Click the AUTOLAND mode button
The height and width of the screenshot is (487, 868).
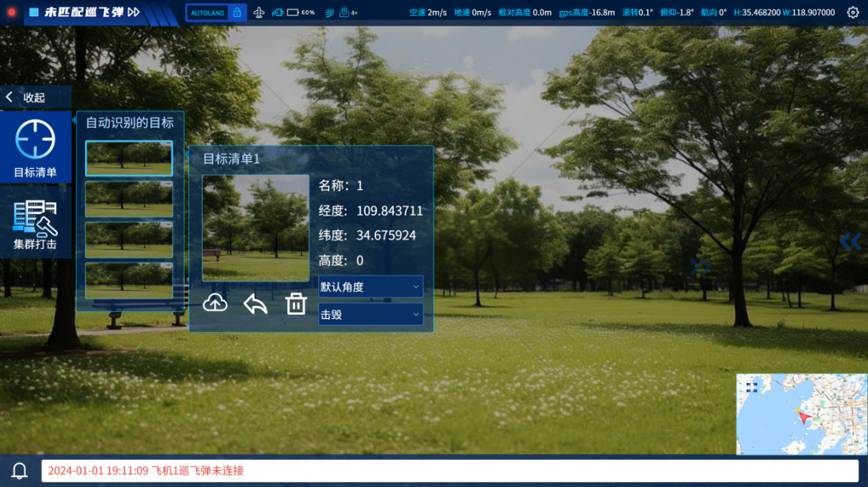[x=208, y=12]
